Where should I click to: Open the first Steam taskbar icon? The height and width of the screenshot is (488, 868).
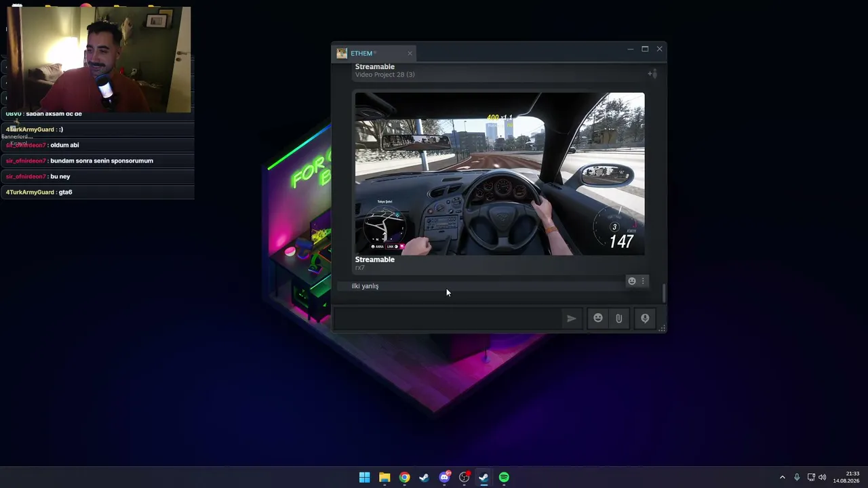click(424, 477)
